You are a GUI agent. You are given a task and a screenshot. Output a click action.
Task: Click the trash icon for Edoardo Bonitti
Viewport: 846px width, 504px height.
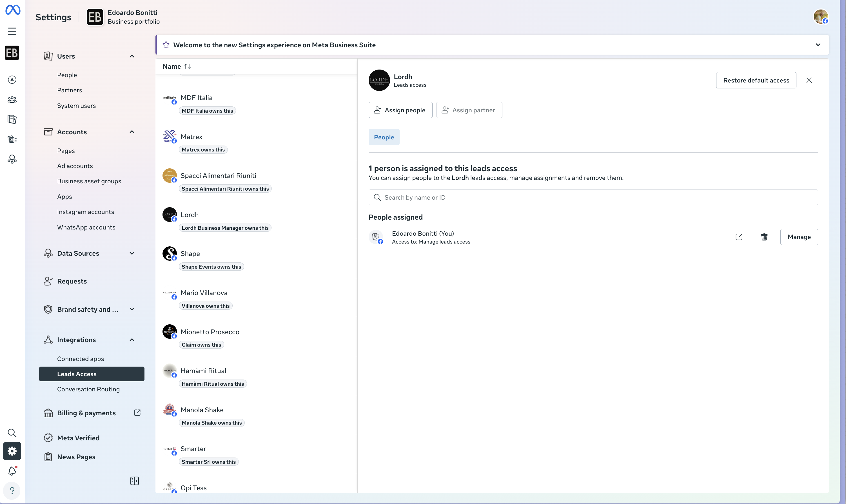coord(764,237)
